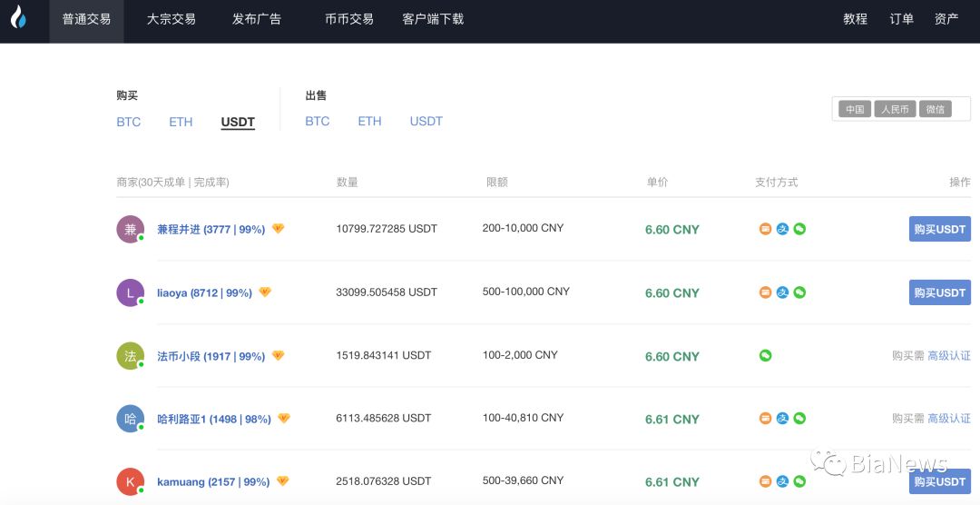This screenshot has width=980, height=505.
Task: Open the 微信 payment method filter
Action: click(935, 109)
